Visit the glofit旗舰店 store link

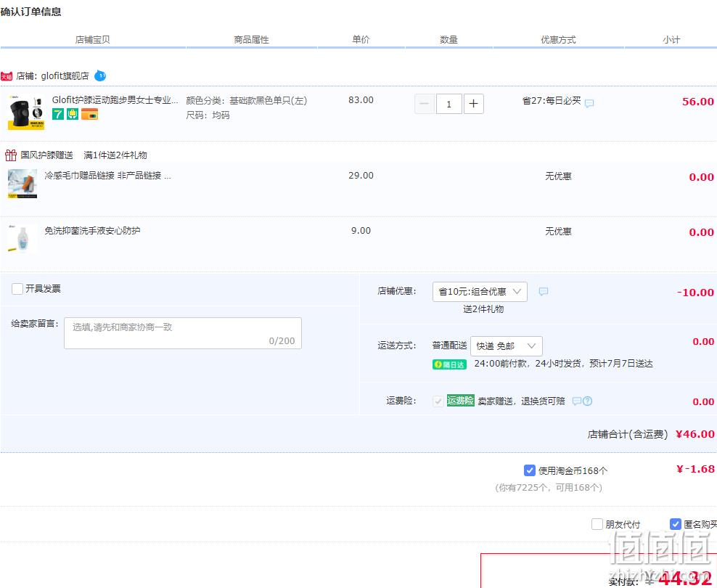click(x=65, y=76)
